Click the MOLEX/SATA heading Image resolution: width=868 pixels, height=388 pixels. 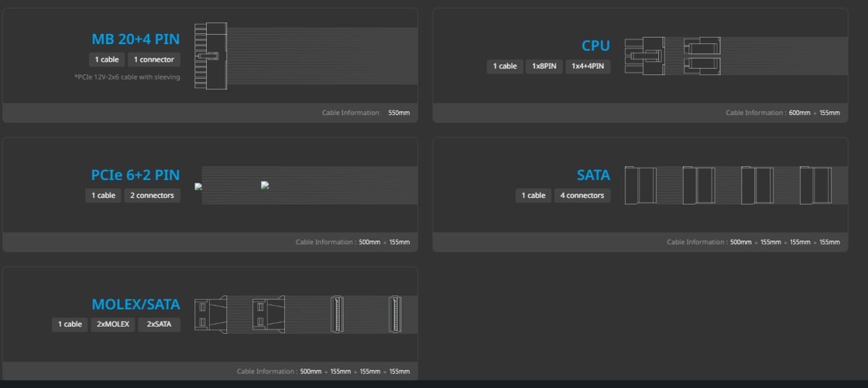pyautogui.click(x=135, y=304)
